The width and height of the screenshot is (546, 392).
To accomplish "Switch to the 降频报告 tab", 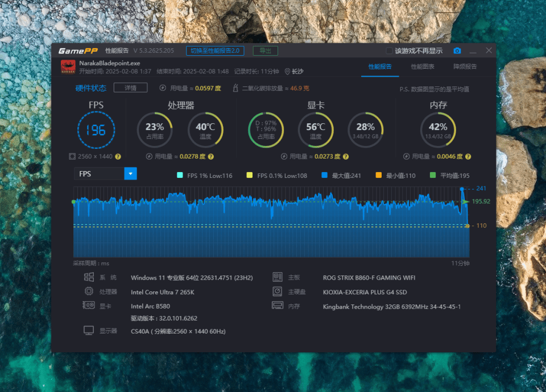I will click(465, 66).
